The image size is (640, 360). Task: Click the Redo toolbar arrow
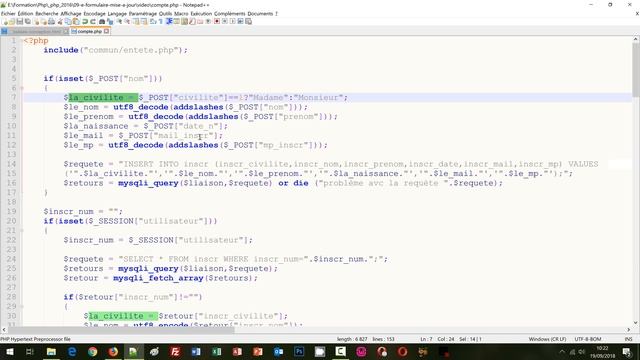pyautogui.click(x=93, y=21)
